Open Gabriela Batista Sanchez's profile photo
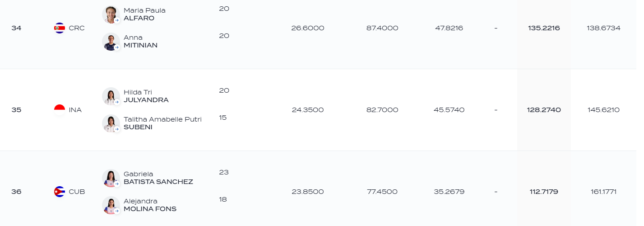The height and width of the screenshot is (226, 644). 111,178
